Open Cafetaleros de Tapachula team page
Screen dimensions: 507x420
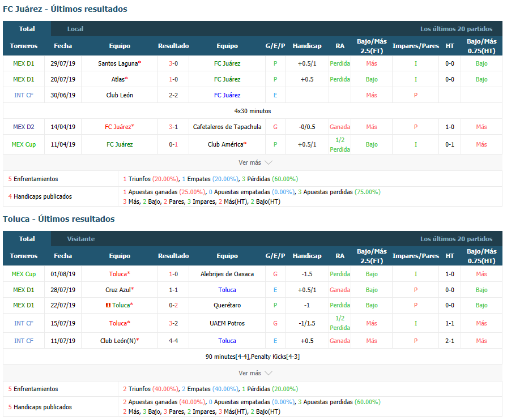(x=227, y=127)
